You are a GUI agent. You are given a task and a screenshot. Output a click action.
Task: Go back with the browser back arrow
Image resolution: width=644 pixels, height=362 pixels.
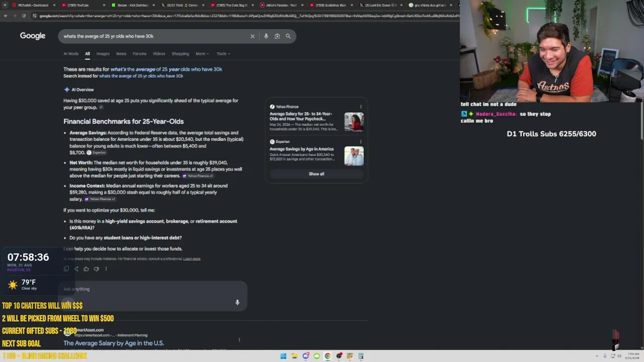[x=6, y=16]
